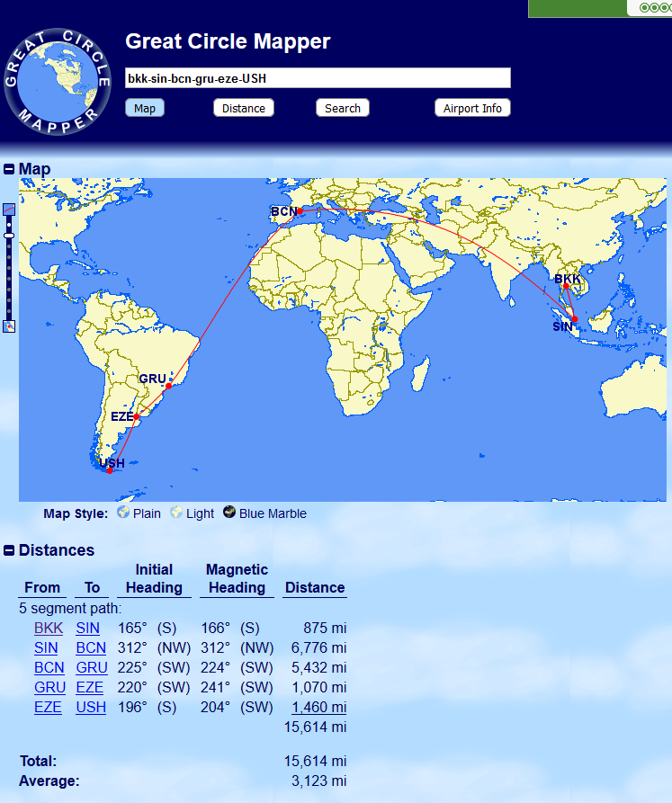
Task: Click the Initial Heading column header
Action: tap(154, 579)
